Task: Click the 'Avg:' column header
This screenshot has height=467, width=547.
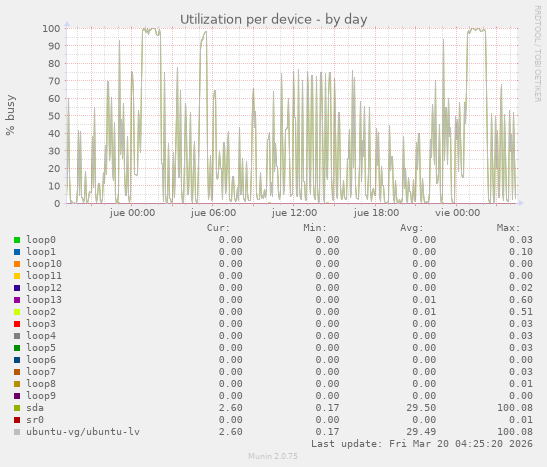Action: pyautogui.click(x=412, y=228)
